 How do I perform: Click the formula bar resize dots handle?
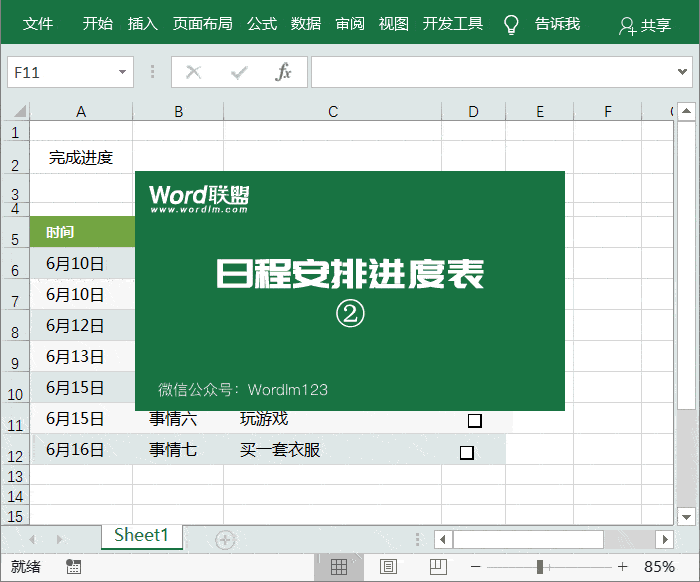pos(152,72)
